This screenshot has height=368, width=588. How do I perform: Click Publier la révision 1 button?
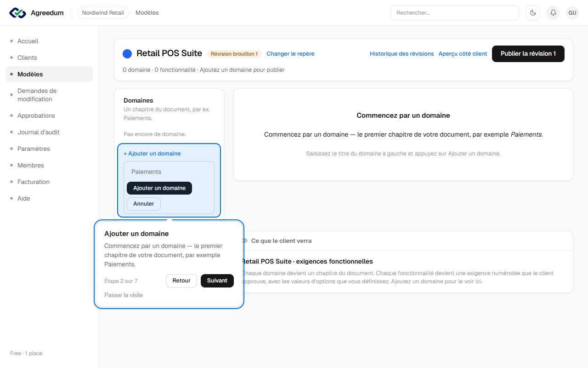(x=528, y=54)
